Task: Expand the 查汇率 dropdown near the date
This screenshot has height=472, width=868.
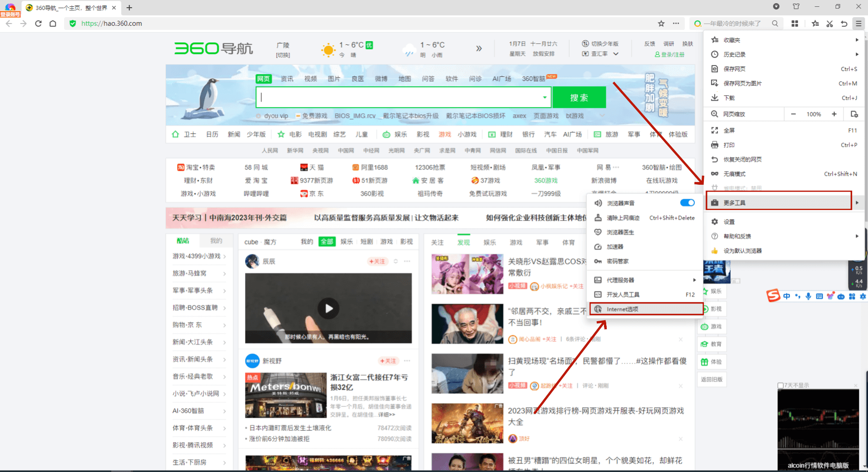Action: (x=616, y=54)
